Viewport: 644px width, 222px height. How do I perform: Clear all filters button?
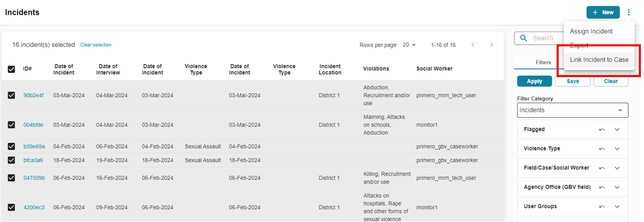pos(611,81)
